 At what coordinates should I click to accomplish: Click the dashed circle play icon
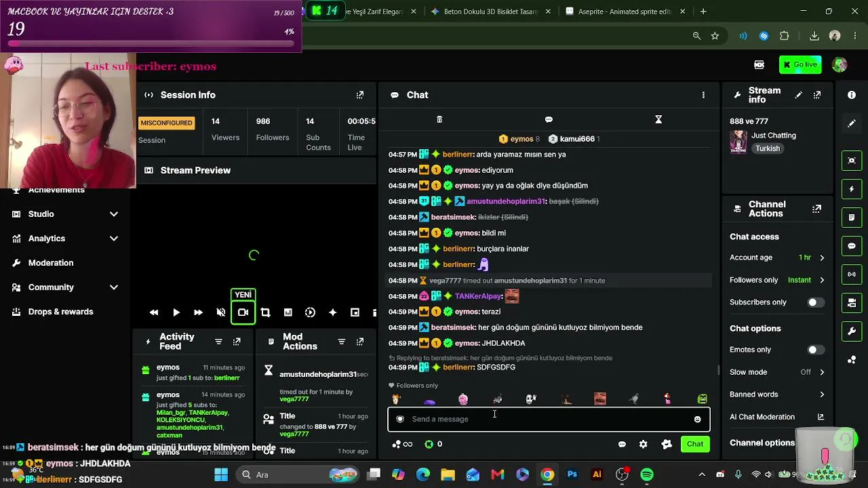(x=310, y=312)
